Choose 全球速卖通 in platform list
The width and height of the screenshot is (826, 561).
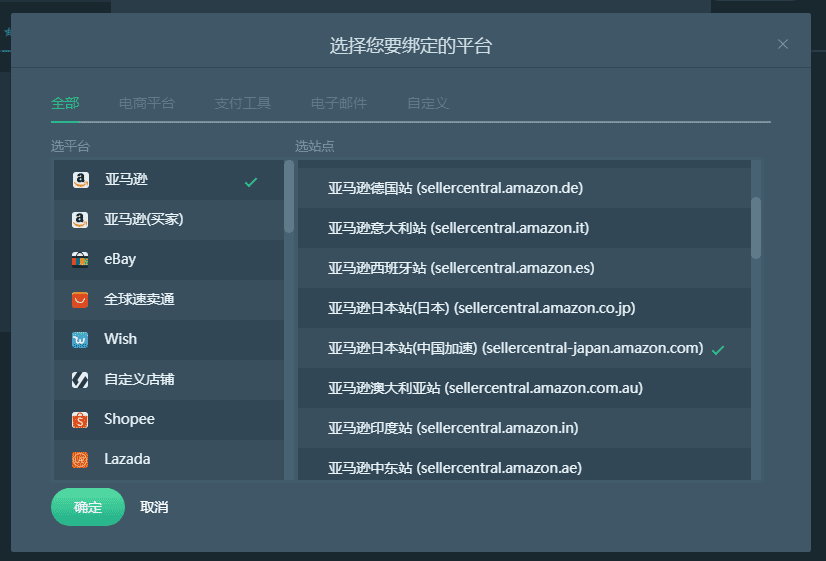[169, 300]
